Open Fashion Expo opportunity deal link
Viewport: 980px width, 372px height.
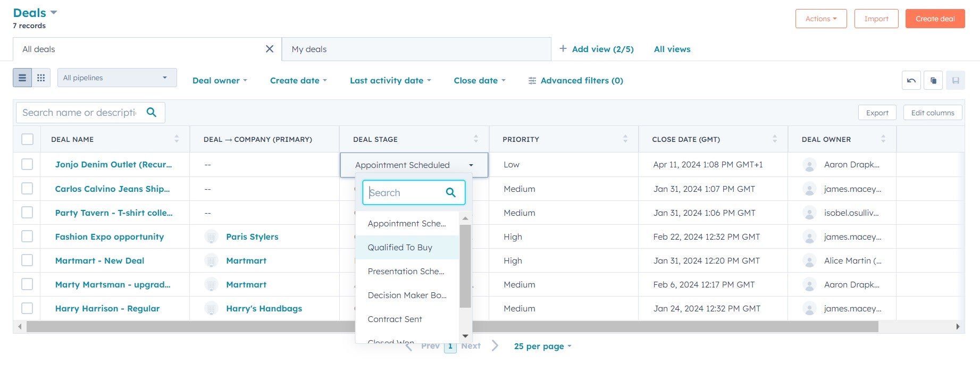click(x=110, y=236)
